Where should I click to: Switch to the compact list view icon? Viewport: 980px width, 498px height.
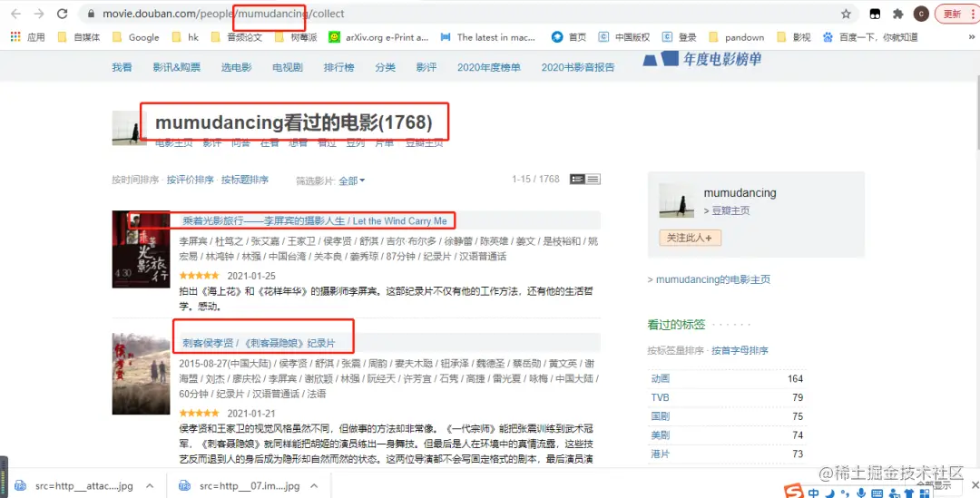click(x=593, y=180)
